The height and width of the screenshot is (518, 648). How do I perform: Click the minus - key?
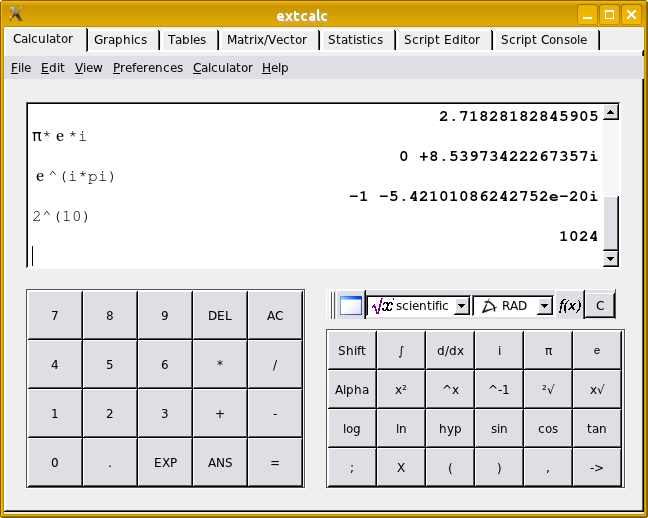275,413
